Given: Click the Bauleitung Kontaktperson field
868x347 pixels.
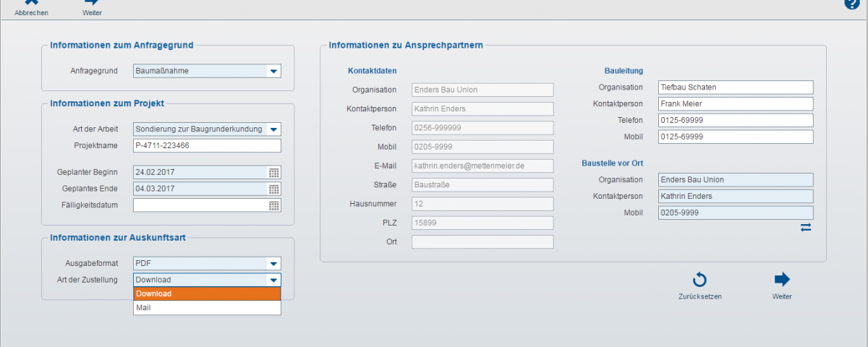Looking at the screenshot, I should click(x=736, y=103).
